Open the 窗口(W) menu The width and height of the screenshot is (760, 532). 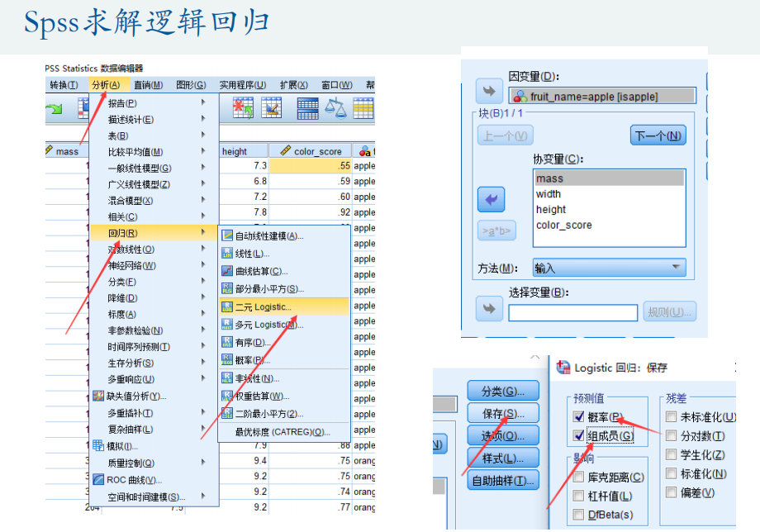(x=337, y=85)
